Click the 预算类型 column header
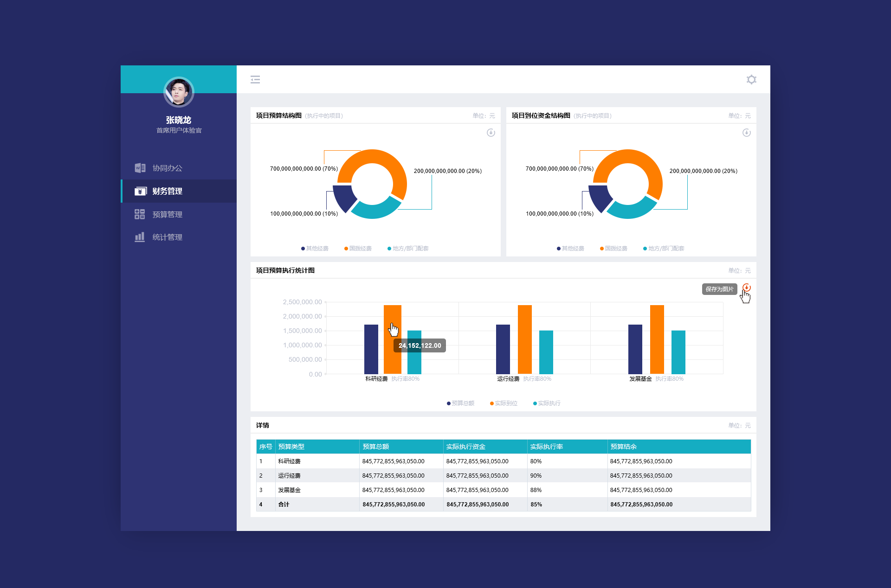891x588 pixels. coord(317,447)
